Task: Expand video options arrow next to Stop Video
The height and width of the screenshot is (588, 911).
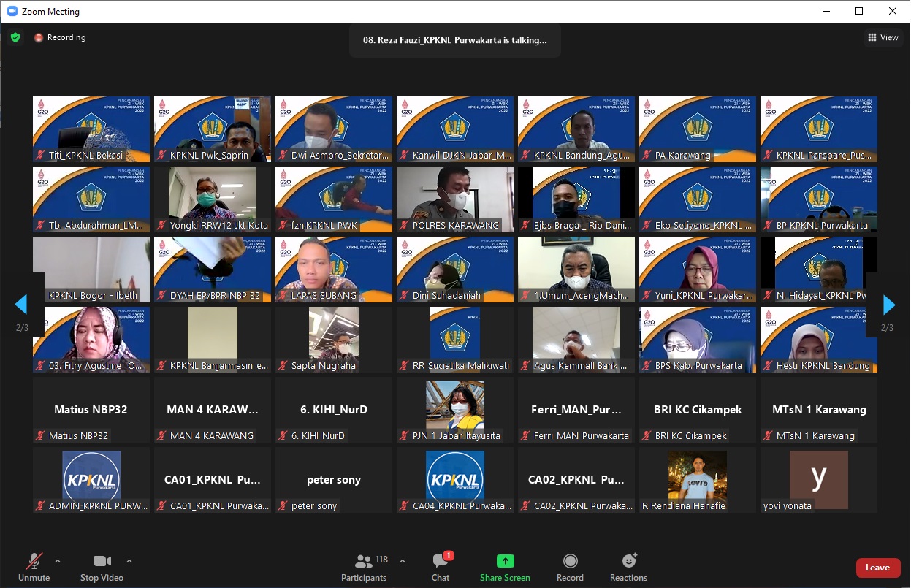Action: pyautogui.click(x=129, y=561)
